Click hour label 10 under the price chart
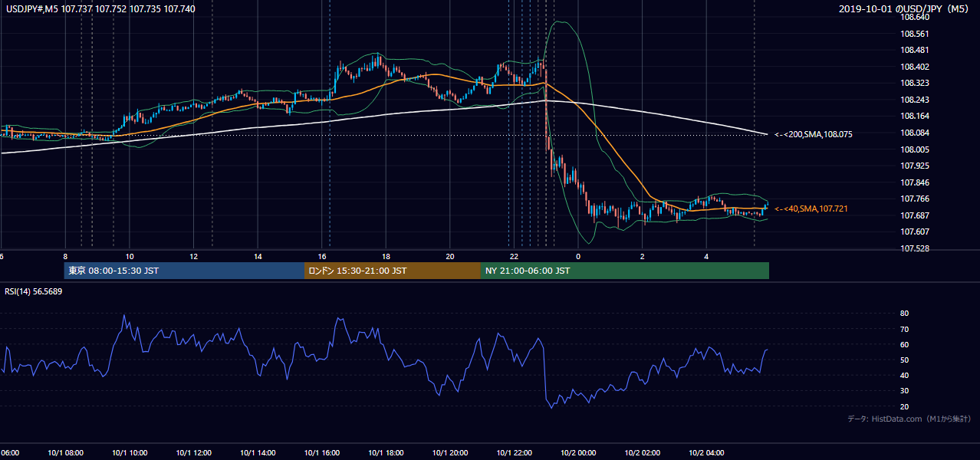This screenshot has width=980, height=460. [130, 257]
